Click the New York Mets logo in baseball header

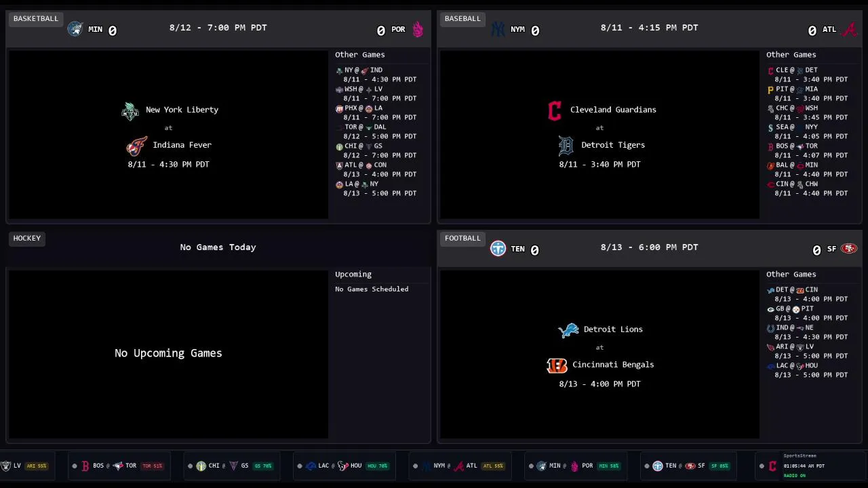(x=498, y=29)
